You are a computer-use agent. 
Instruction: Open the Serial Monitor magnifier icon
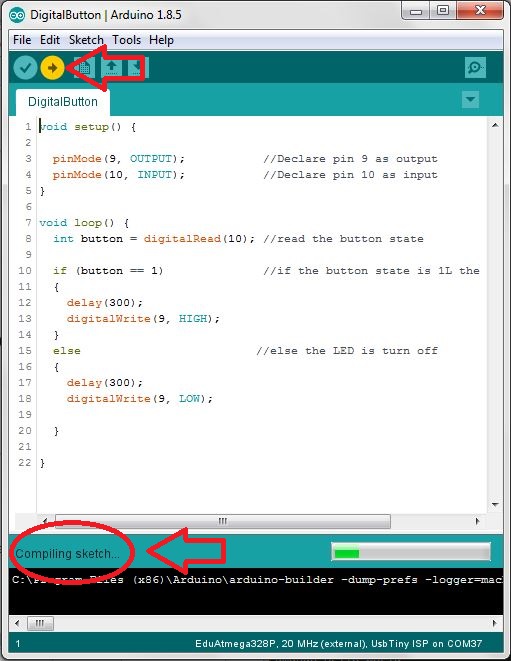(475, 67)
